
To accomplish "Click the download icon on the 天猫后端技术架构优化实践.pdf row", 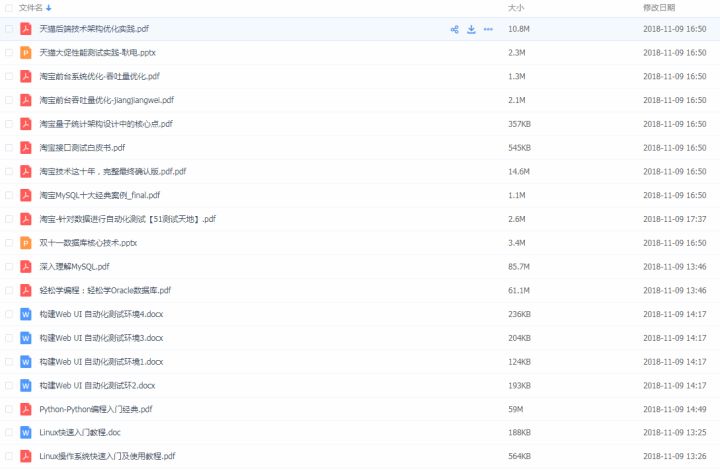I will point(471,29).
